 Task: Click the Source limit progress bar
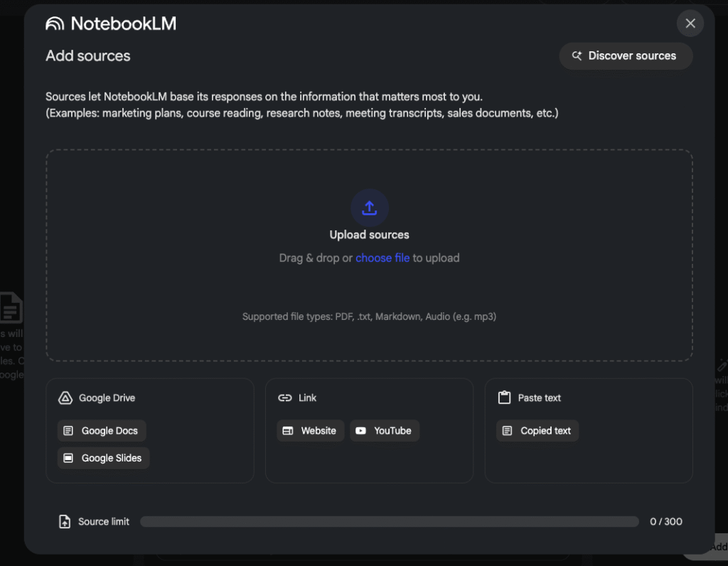[390, 522]
